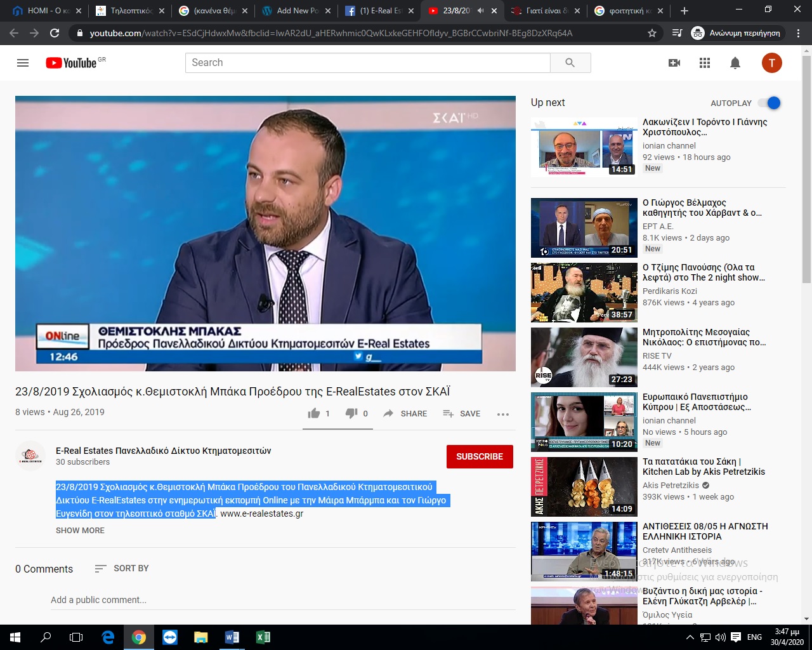The height and width of the screenshot is (650, 812).
Task: Open a new browser tab
Action: 684,11
